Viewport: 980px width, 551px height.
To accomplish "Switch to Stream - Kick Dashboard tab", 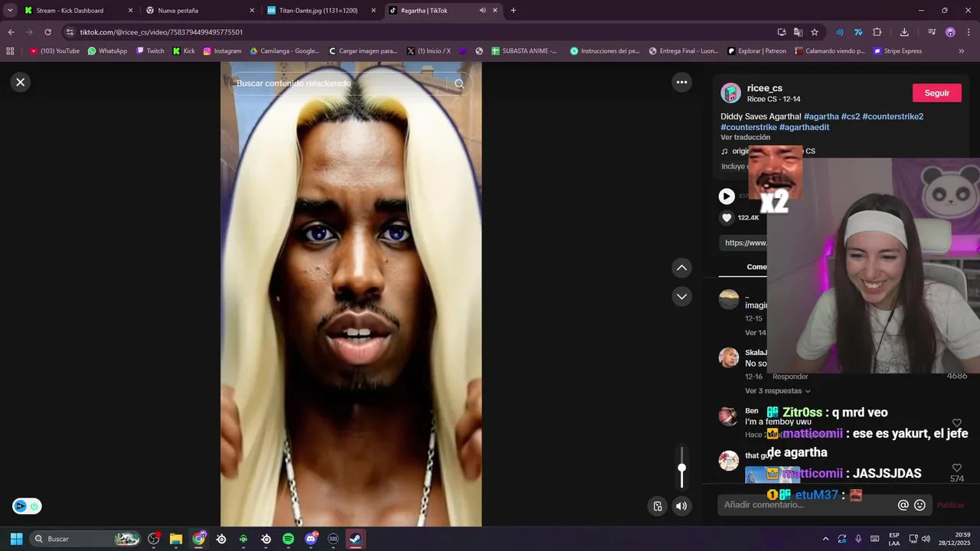I will coord(79,11).
